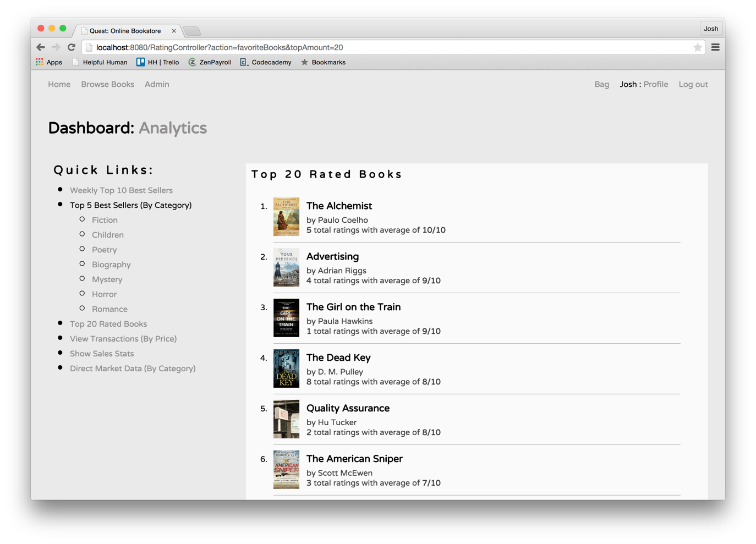Click '5 total ratings with average of 10/10'
Viewport: 756px width, 544px height.
[x=376, y=230]
